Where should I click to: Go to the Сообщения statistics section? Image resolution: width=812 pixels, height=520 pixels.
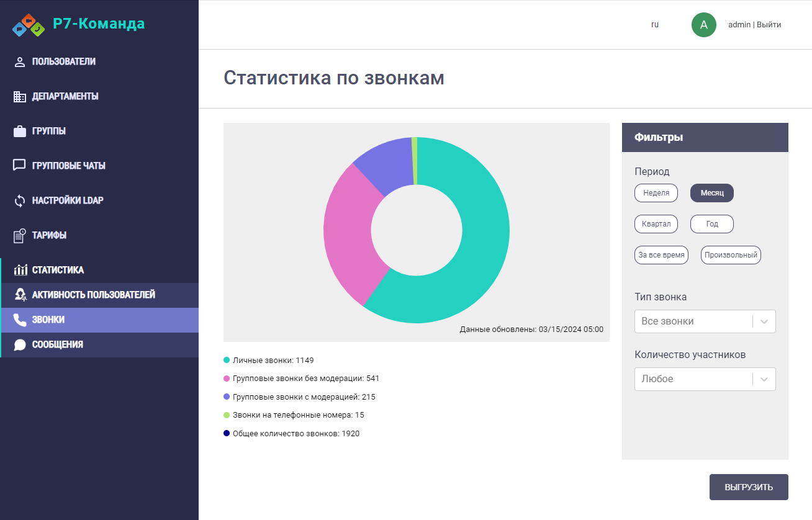57,344
